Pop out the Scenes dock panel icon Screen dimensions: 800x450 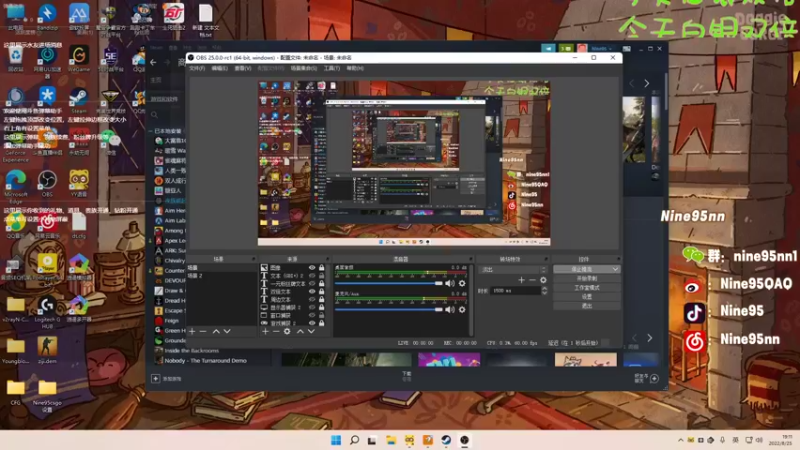253,259
